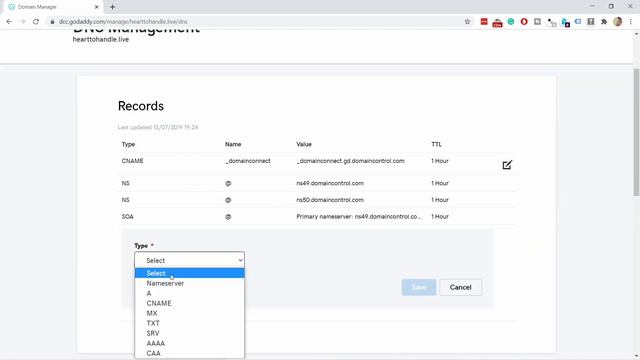
Task: Choose Nameserver record type
Action: [189, 283]
